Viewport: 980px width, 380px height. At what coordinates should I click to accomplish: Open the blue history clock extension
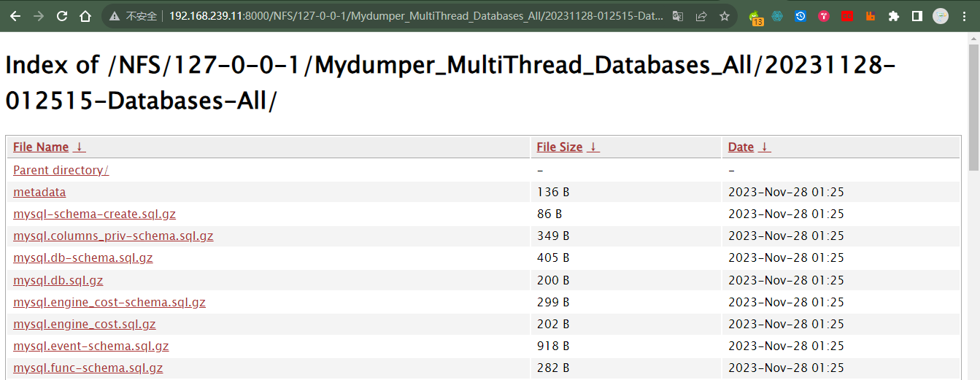[x=800, y=16]
